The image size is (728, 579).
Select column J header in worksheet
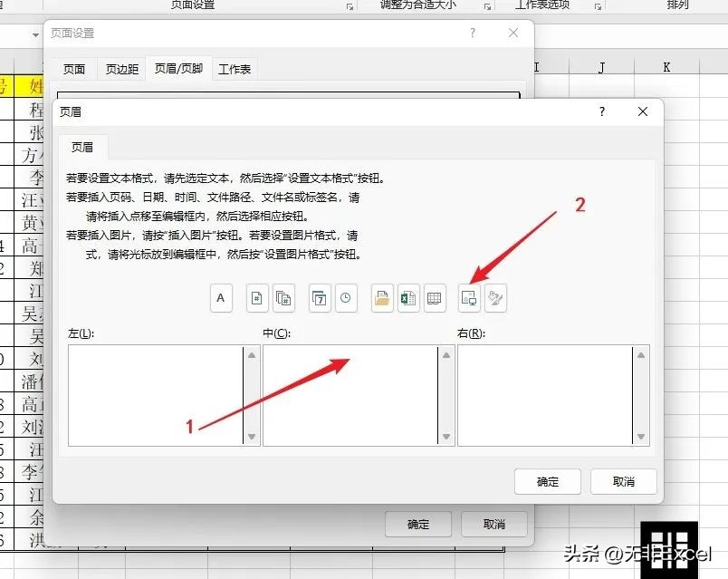(x=601, y=67)
